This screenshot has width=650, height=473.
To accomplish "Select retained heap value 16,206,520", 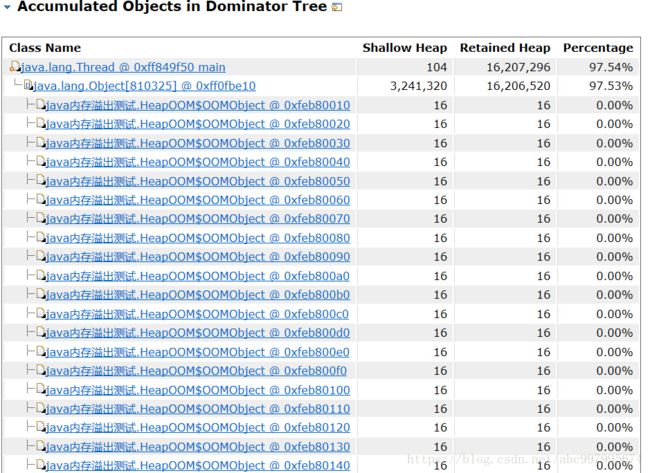I will pyautogui.click(x=519, y=86).
